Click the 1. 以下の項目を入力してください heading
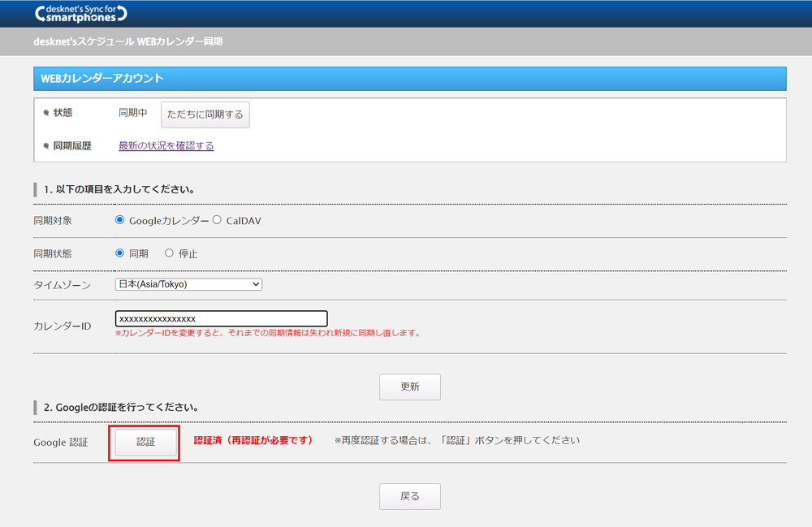812x527 pixels. click(x=119, y=189)
